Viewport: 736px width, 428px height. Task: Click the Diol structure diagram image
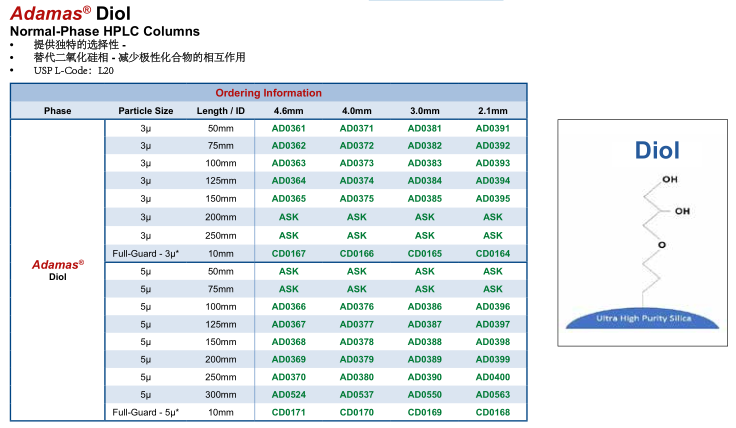pyautogui.click(x=643, y=233)
